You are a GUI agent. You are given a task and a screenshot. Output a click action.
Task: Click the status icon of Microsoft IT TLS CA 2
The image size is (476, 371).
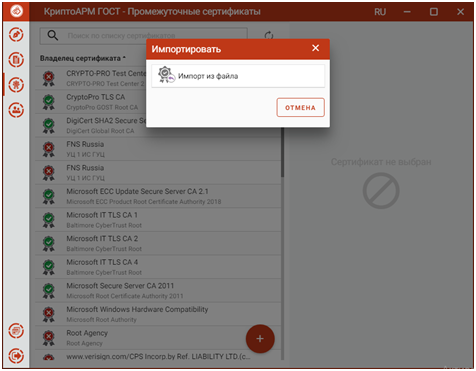[x=49, y=244]
